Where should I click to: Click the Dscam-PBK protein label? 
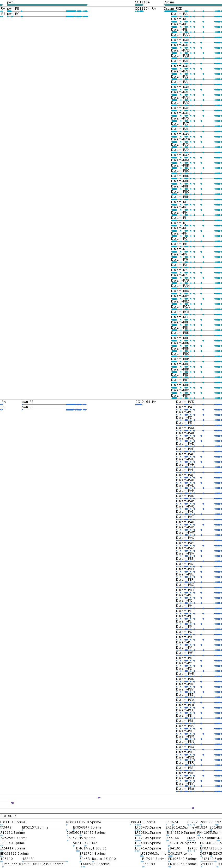[x=185, y=726]
